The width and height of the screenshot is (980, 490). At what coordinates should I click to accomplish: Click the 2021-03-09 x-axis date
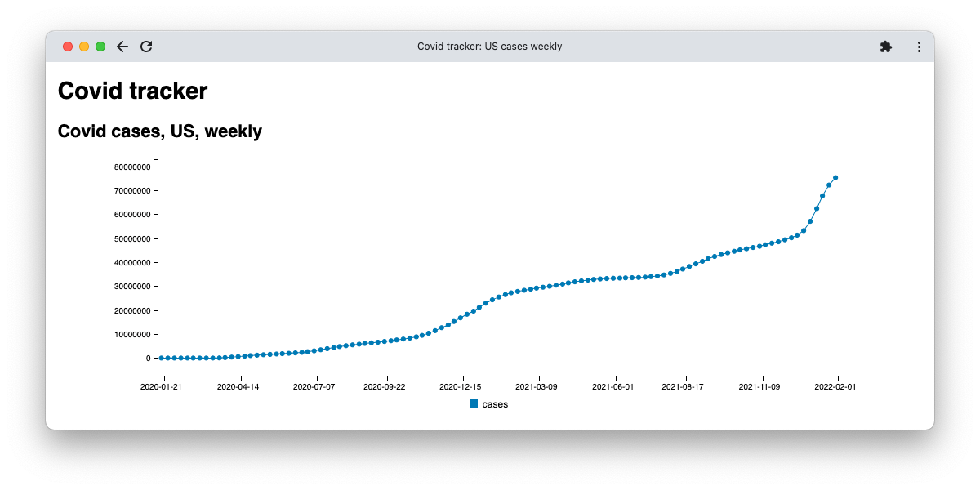pyautogui.click(x=536, y=387)
